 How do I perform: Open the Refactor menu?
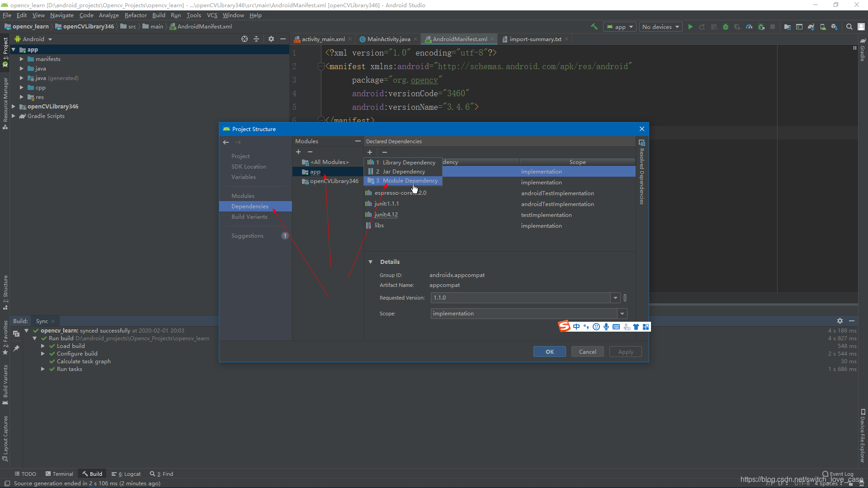coord(136,15)
